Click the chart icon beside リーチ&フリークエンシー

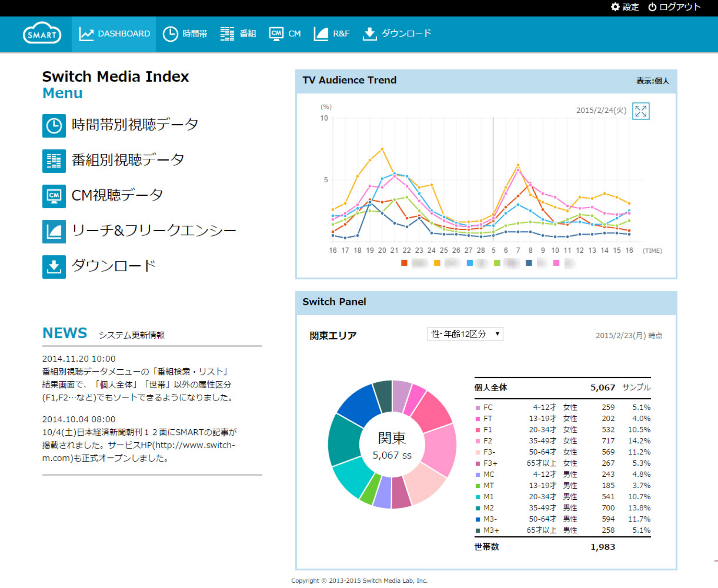(54, 231)
